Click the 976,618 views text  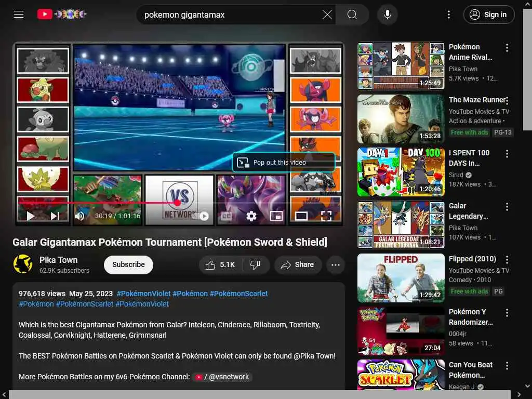[x=42, y=294]
